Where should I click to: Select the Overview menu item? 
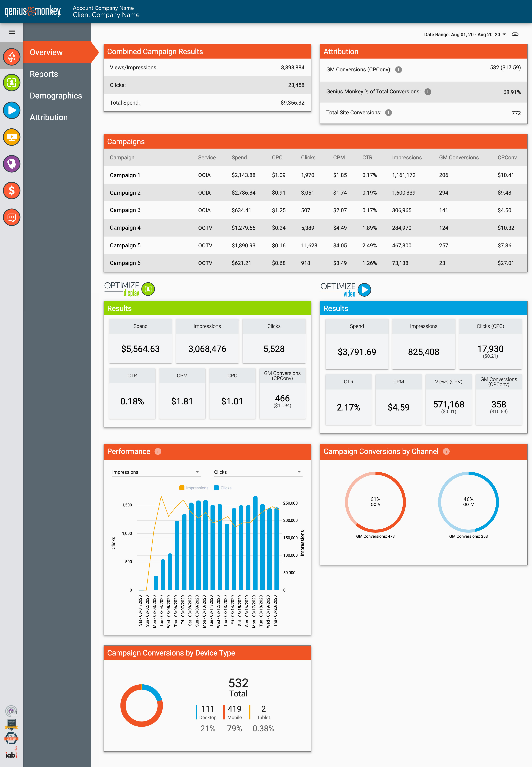[46, 52]
